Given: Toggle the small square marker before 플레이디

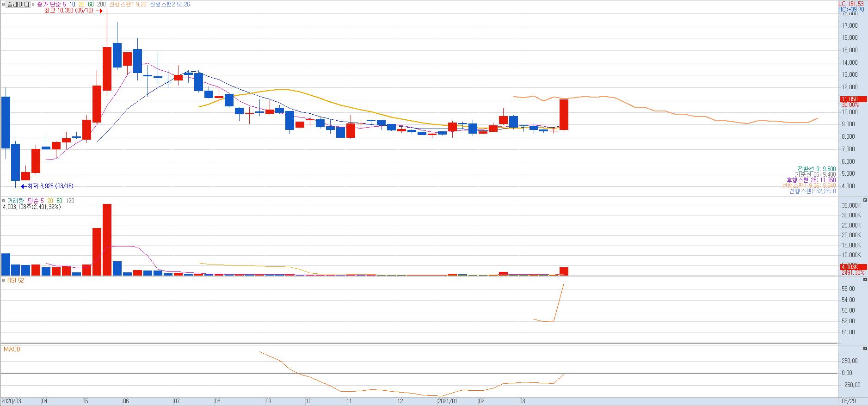Looking at the screenshot, I should (4, 4).
